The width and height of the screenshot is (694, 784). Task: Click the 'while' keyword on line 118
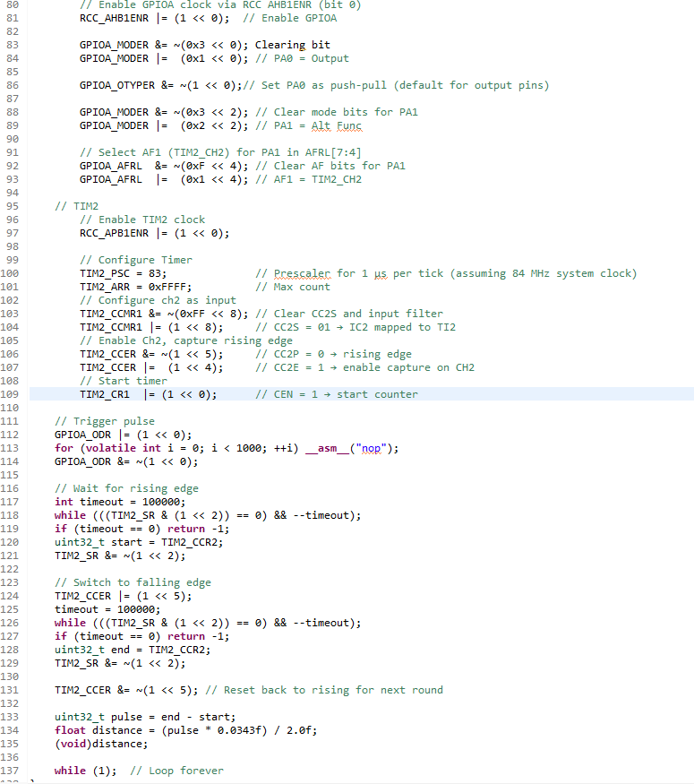70,515
